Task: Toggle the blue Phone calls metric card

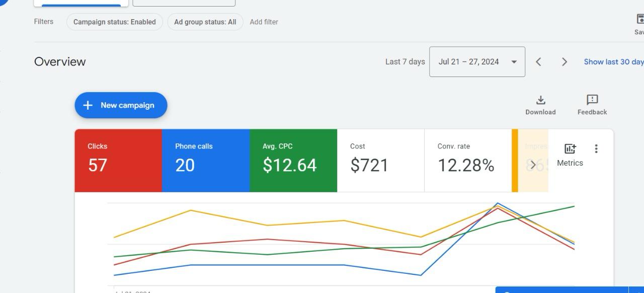Action: (206, 161)
